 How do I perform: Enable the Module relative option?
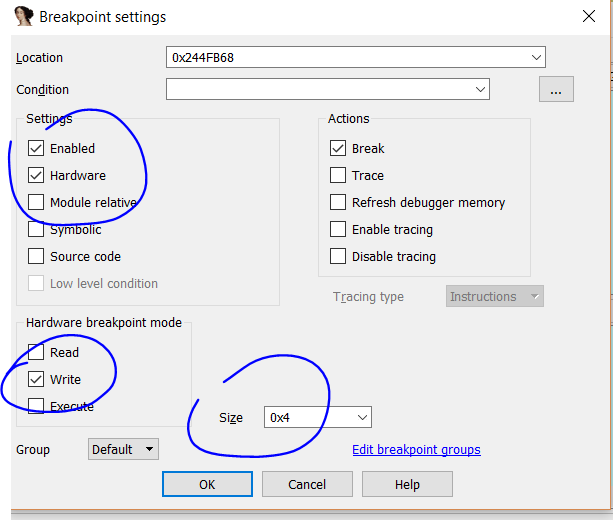point(37,203)
